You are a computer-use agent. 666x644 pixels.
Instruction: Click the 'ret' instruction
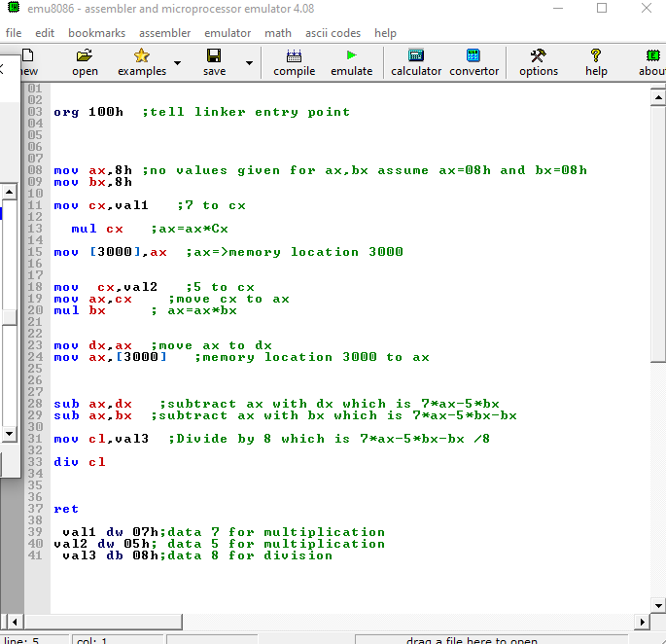pyautogui.click(x=66, y=509)
